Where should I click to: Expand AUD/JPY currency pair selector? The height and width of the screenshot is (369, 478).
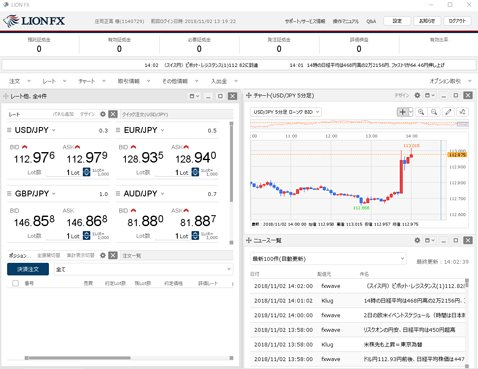point(163,193)
